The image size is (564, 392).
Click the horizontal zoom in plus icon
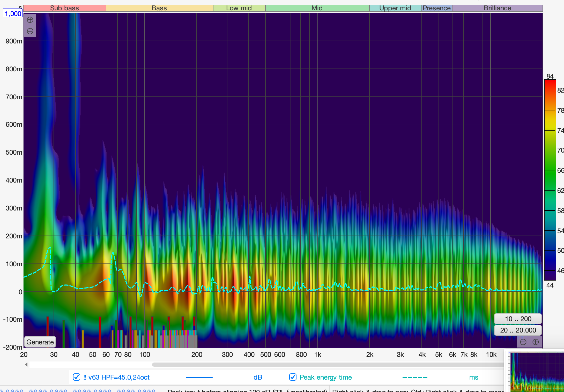pyautogui.click(x=536, y=342)
